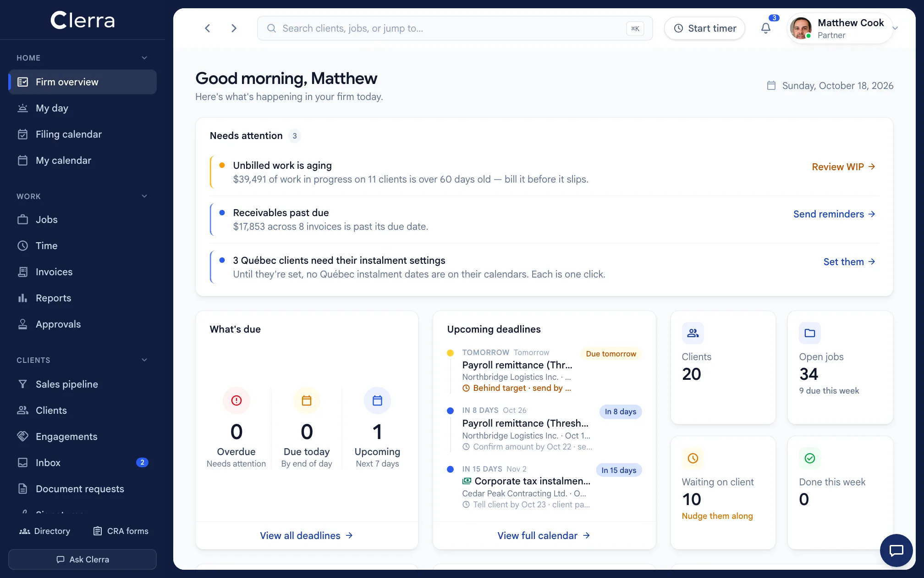Open Directory in sidebar footer

click(x=45, y=531)
